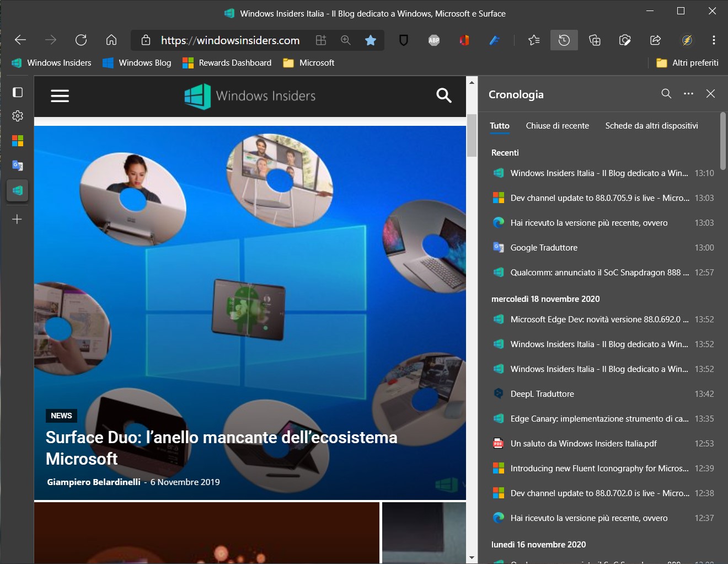Switch to the Microsoft logo vertical tab

(18, 141)
